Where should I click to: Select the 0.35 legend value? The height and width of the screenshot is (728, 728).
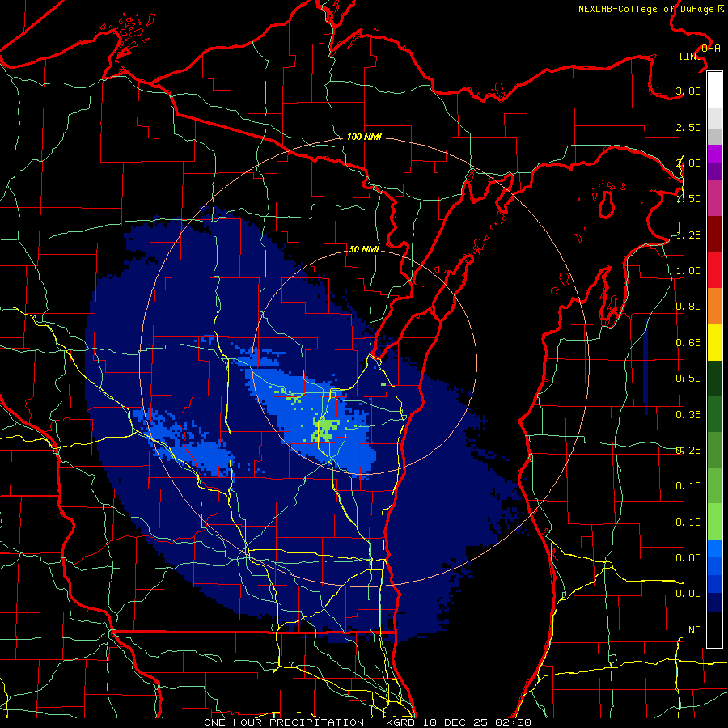(x=688, y=415)
